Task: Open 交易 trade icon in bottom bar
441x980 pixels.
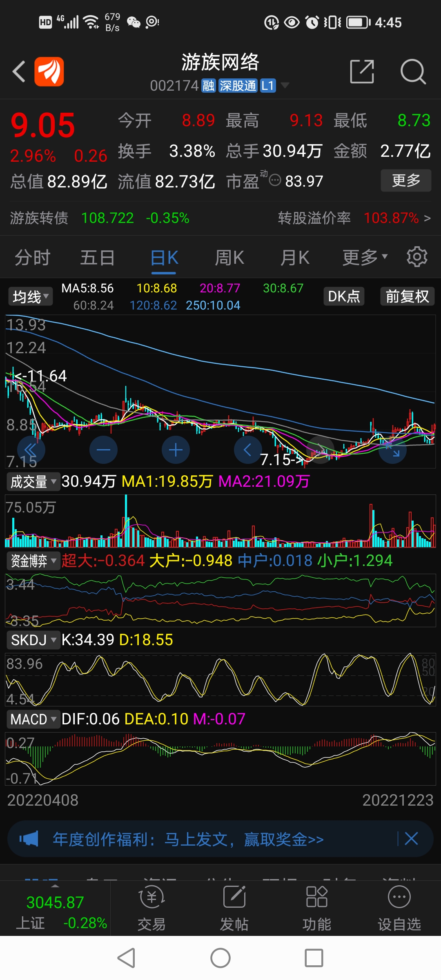Action: [x=151, y=909]
